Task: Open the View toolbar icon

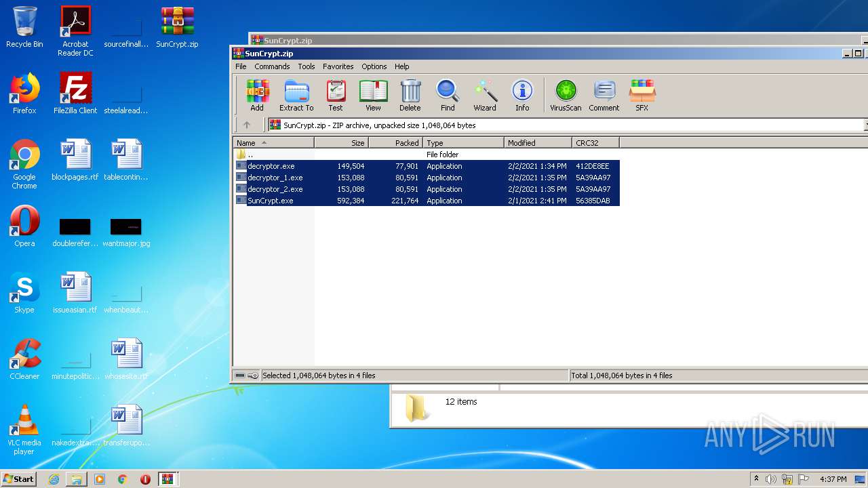Action: point(373,96)
